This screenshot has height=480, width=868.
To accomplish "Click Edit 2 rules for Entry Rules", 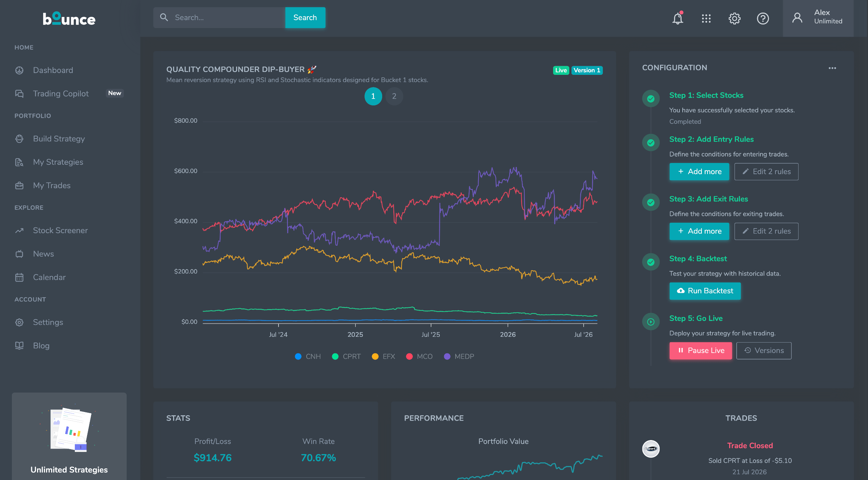I will pyautogui.click(x=767, y=172).
